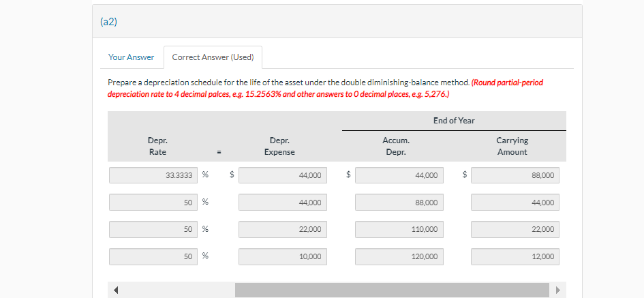Click the second row 44,000 Depr. Expense field
The width and height of the screenshot is (644, 298).
[283, 203]
